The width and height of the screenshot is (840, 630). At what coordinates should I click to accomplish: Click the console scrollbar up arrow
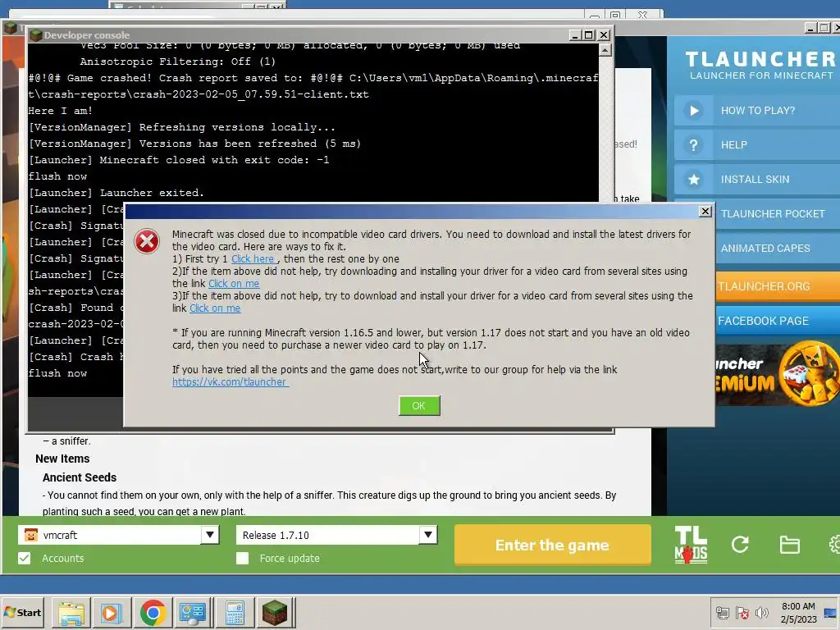[605, 50]
